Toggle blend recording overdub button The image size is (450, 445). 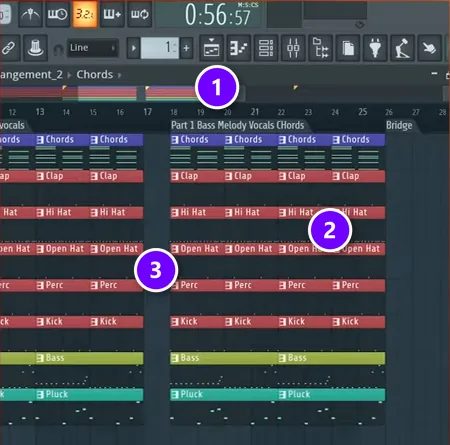click(x=112, y=14)
